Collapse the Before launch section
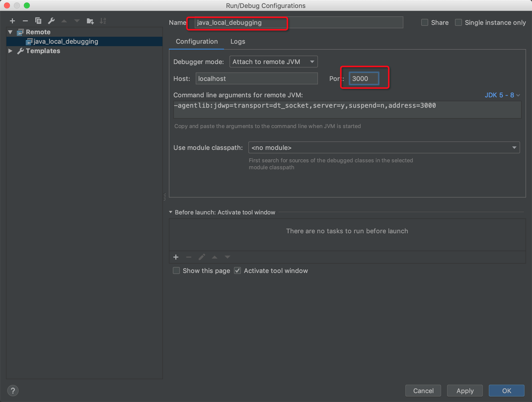This screenshot has height=402, width=532. [x=171, y=212]
